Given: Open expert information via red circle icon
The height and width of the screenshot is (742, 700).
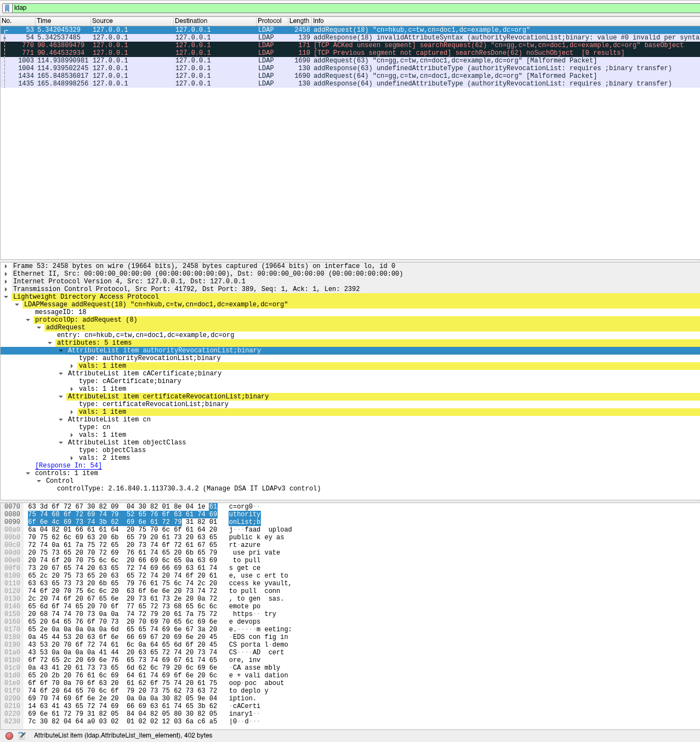Looking at the screenshot, I should pos(9,736).
